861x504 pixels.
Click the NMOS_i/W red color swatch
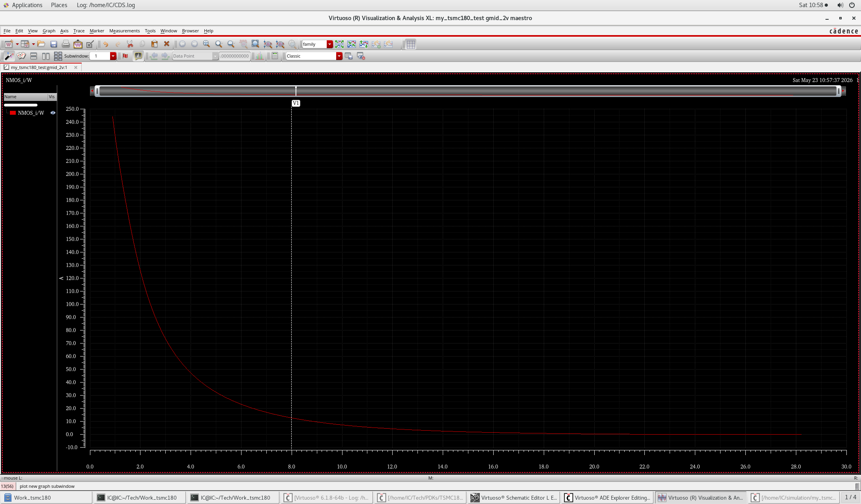point(13,113)
